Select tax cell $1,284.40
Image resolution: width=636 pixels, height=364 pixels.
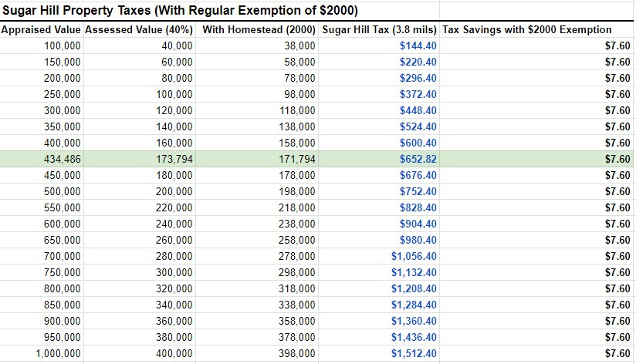coord(414,305)
